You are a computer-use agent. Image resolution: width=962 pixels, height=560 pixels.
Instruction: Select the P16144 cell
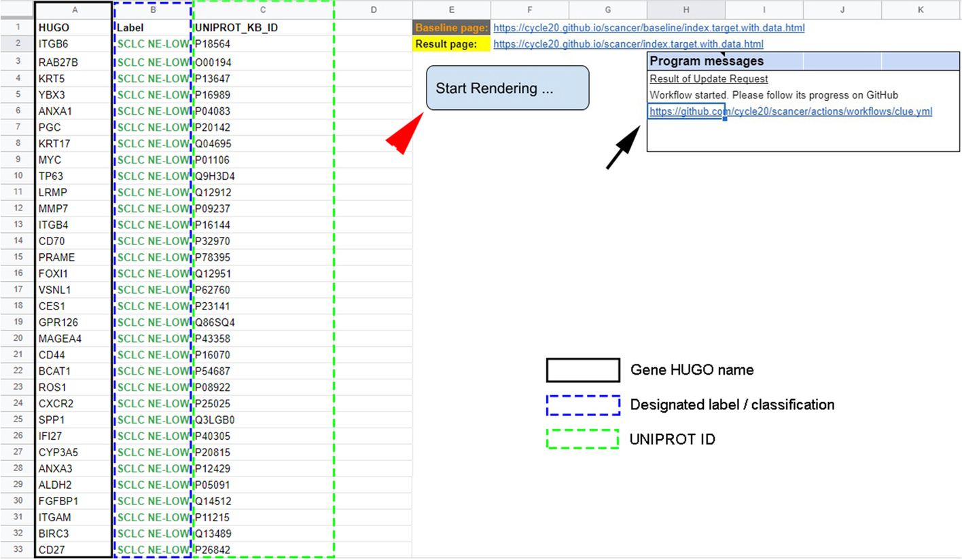[264, 225]
